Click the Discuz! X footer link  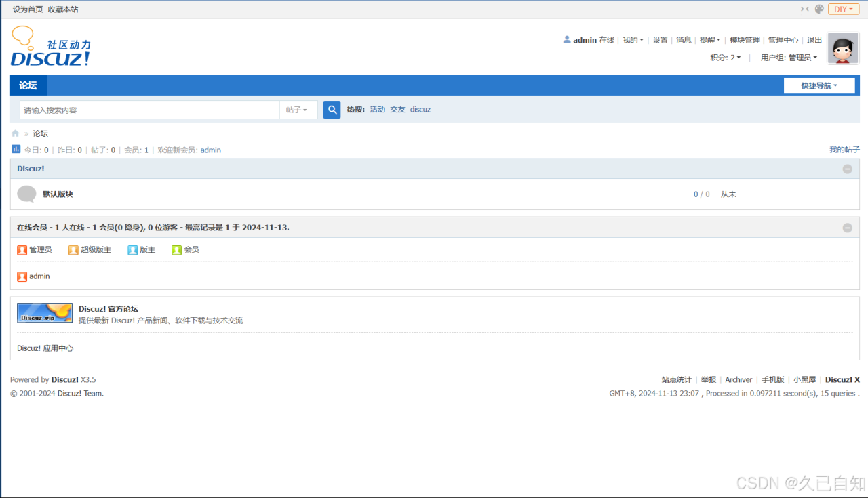coord(842,380)
